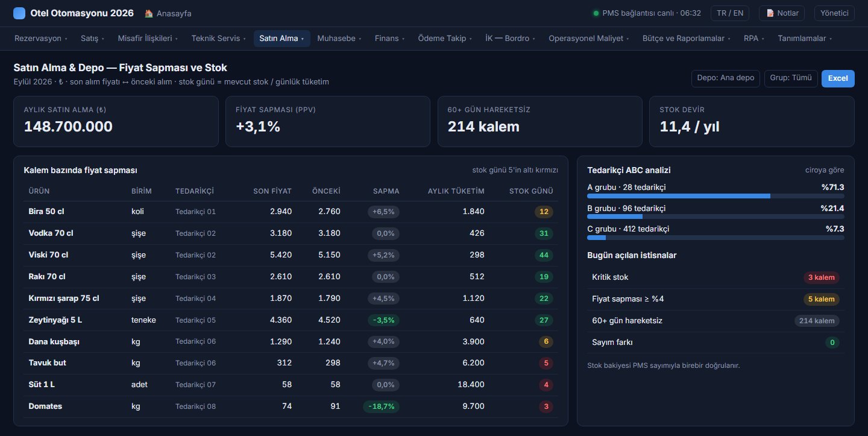868x436 pixels.
Task: Click the Dana kuşbaşı product name
Action: pos(54,342)
